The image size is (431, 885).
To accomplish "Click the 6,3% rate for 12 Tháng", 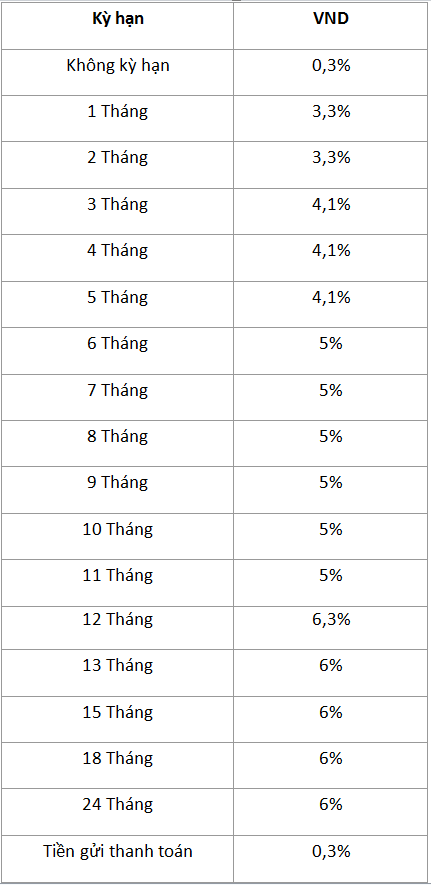I will click(331, 620).
